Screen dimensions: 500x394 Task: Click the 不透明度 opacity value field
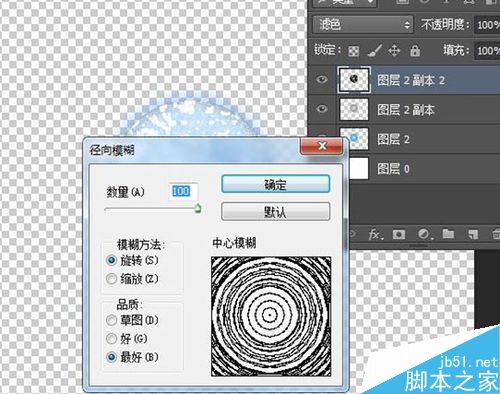(487, 25)
